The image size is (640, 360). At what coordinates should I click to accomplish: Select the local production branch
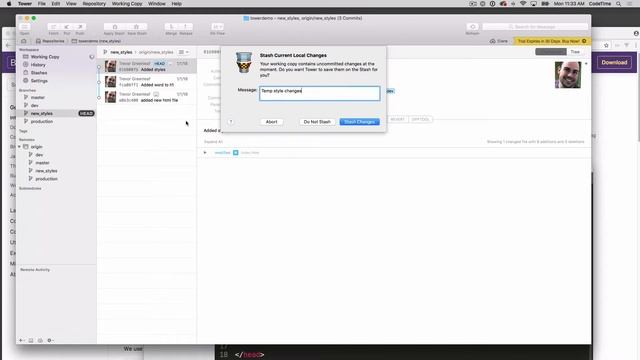(56, 122)
